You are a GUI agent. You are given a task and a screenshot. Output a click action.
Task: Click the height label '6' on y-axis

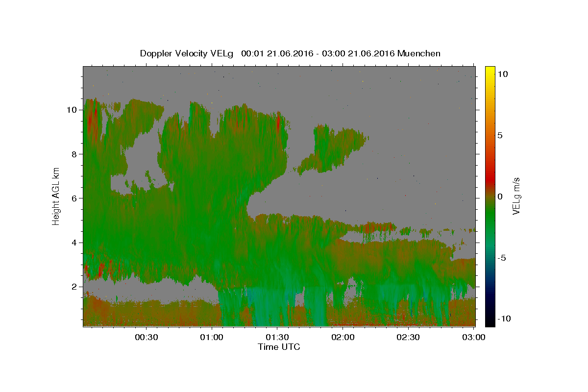74,198
